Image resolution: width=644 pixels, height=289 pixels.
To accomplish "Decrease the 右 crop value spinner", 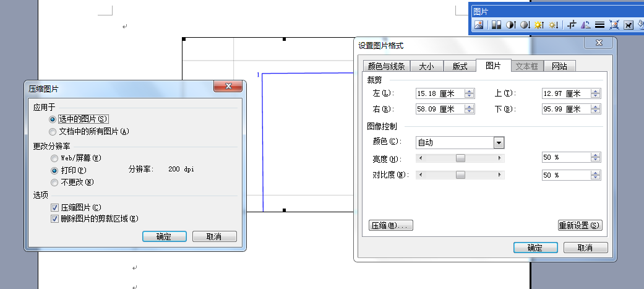I will [x=470, y=111].
